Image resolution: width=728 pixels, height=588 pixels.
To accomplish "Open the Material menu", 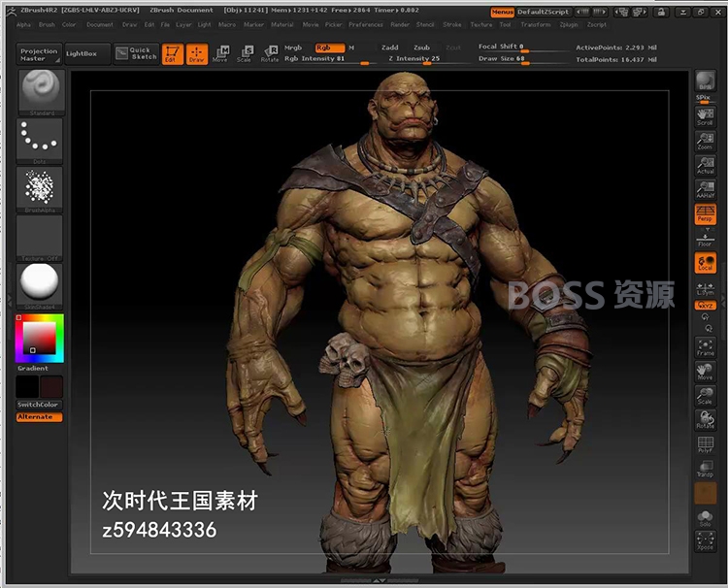I will click(282, 24).
